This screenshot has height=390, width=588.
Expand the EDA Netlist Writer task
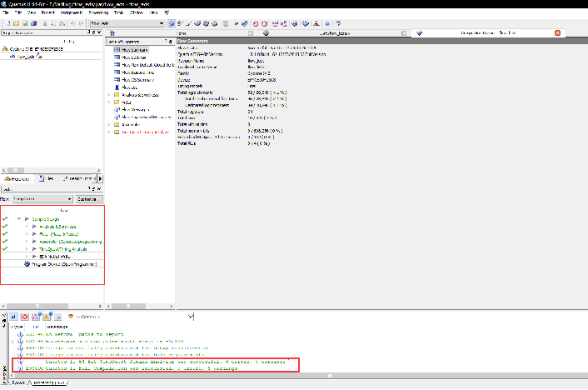(x=27, y=257)
